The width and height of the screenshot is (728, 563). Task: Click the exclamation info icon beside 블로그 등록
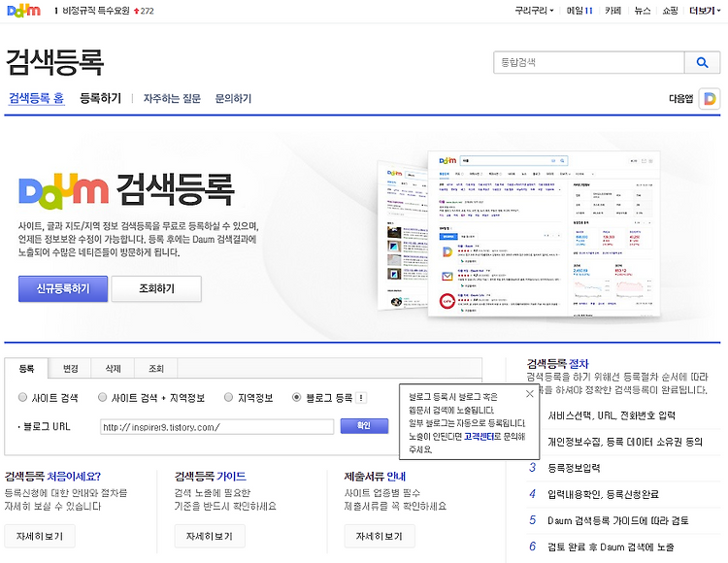pos(361,398)
